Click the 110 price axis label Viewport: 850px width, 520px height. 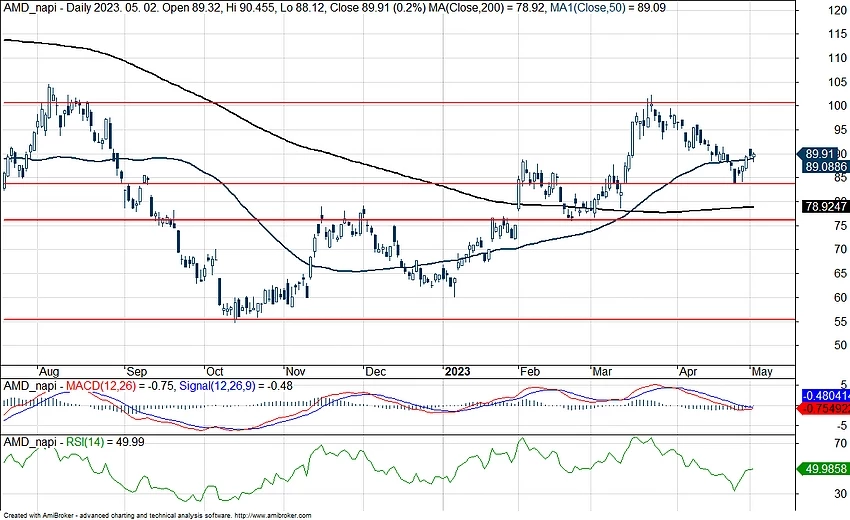pos(838,58)
